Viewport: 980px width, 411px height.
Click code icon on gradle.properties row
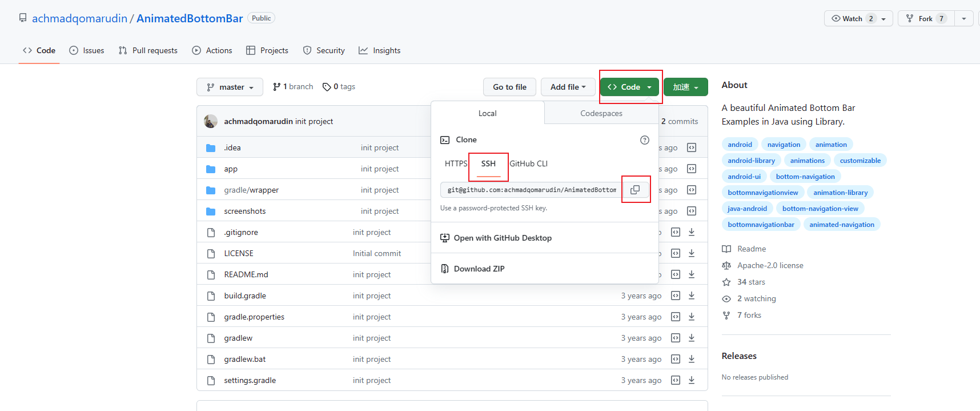tap(676, 317)
